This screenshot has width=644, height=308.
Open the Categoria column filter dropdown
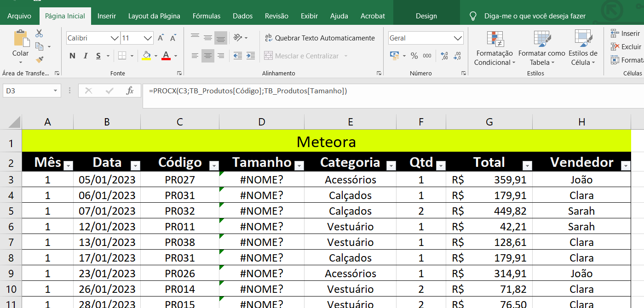click(x=391, y=165)
